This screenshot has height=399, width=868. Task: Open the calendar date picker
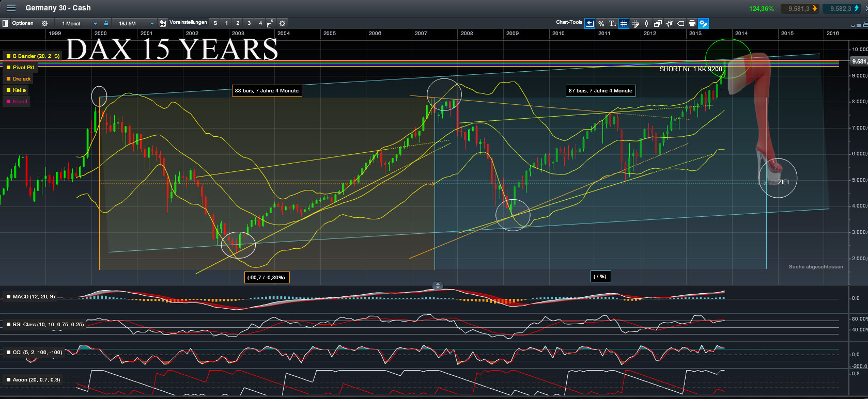pyautogui.click(x=163, y=23)
